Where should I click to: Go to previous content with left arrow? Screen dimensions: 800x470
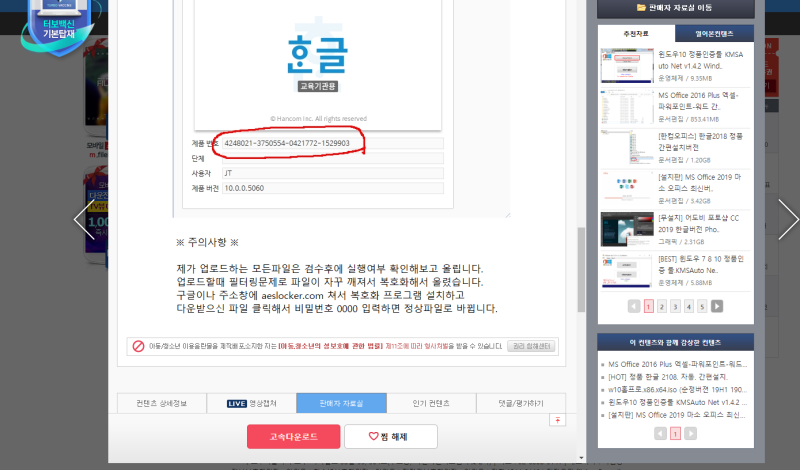[84, 219]
